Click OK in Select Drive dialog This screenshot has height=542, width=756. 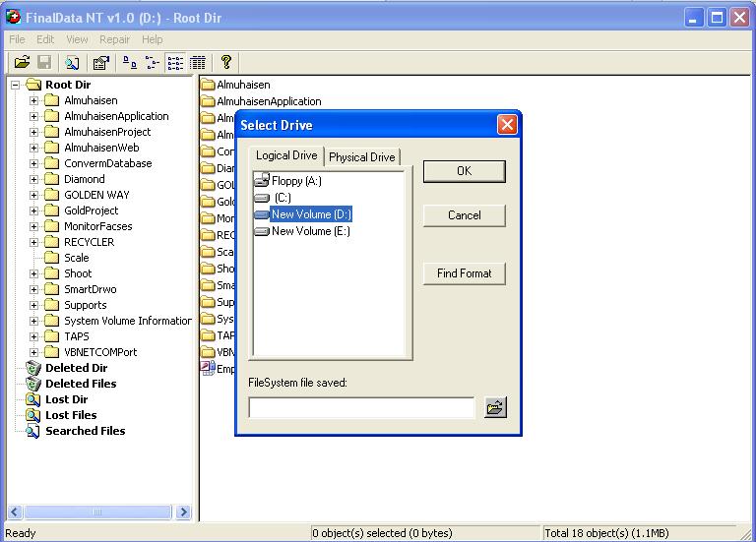click(x=465, y=171)
